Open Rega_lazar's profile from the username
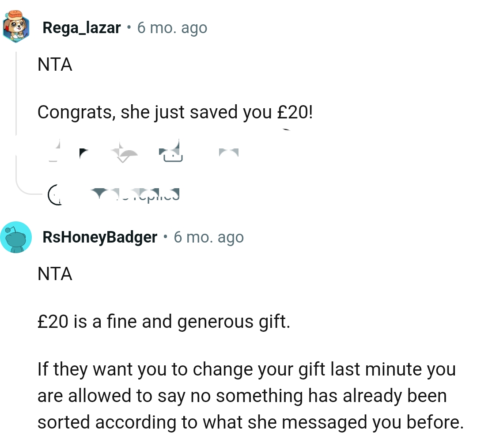This screenshot has height=448, width=477. (82, 27)
